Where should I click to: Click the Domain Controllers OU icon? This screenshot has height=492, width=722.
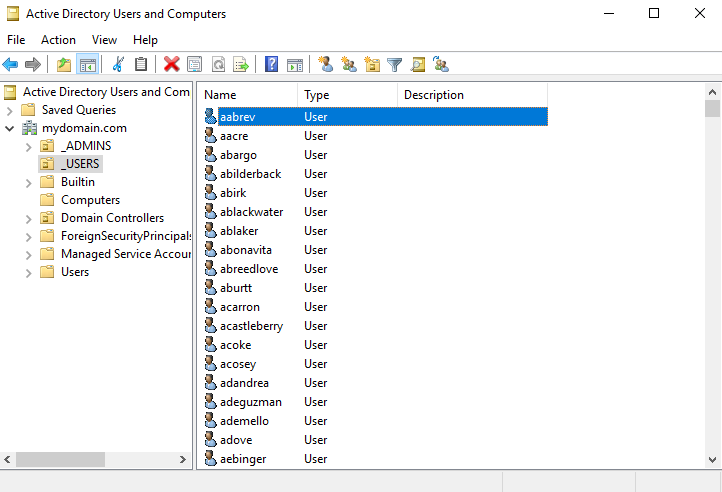[x=47, y=218]
